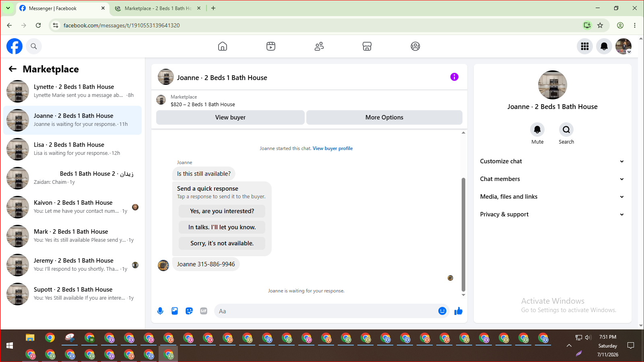644x362 pixels.
Task: Search in conversation using the Search icon
Action: pos(566,130)
